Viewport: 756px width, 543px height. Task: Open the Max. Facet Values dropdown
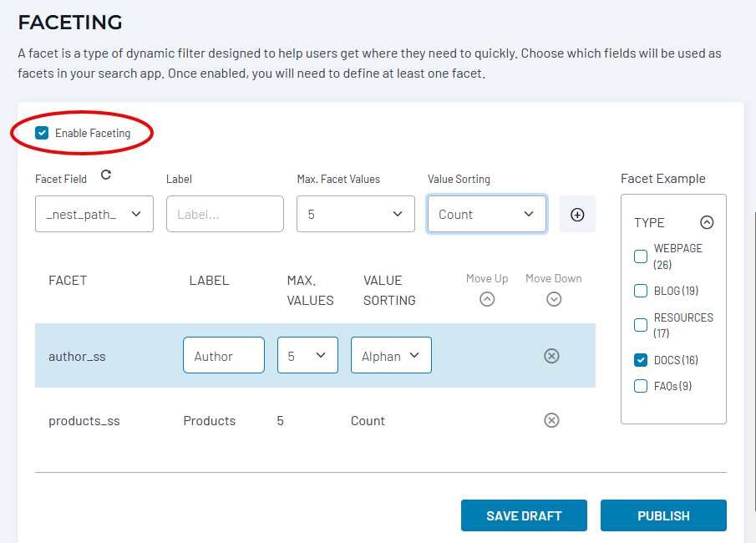pos(356,215)
